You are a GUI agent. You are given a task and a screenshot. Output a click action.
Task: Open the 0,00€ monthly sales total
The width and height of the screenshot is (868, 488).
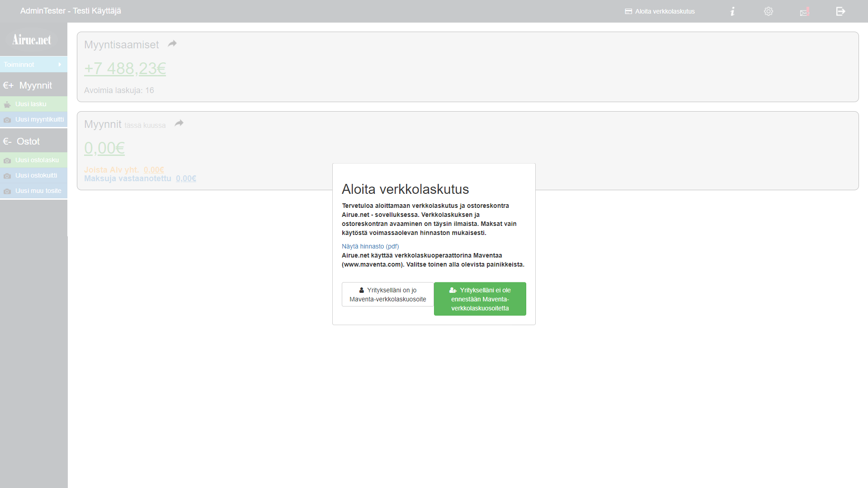click(x=104, y=148)
